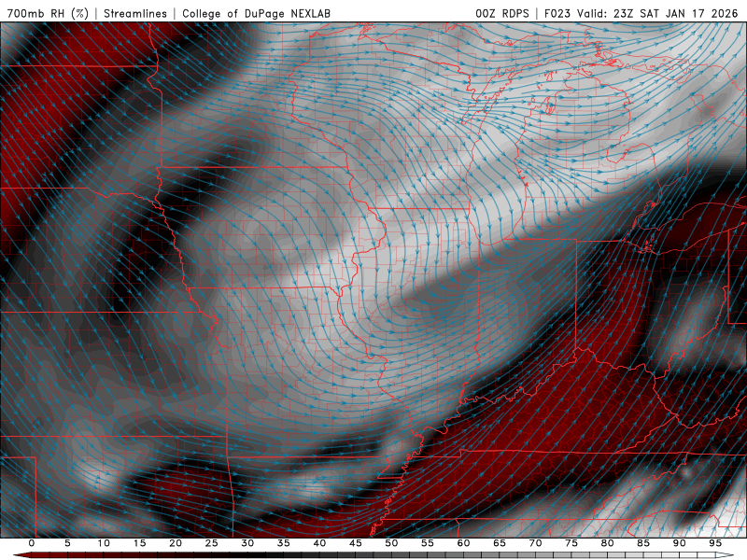Click the "65" label on the color scale

tap(500, 543)
